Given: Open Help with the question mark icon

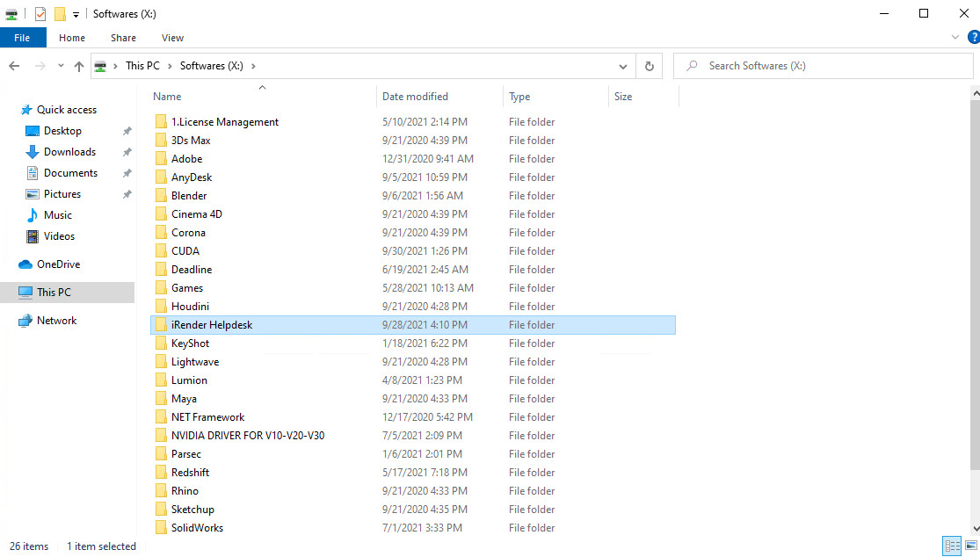Looking at the screenshot, I should 973,38.
